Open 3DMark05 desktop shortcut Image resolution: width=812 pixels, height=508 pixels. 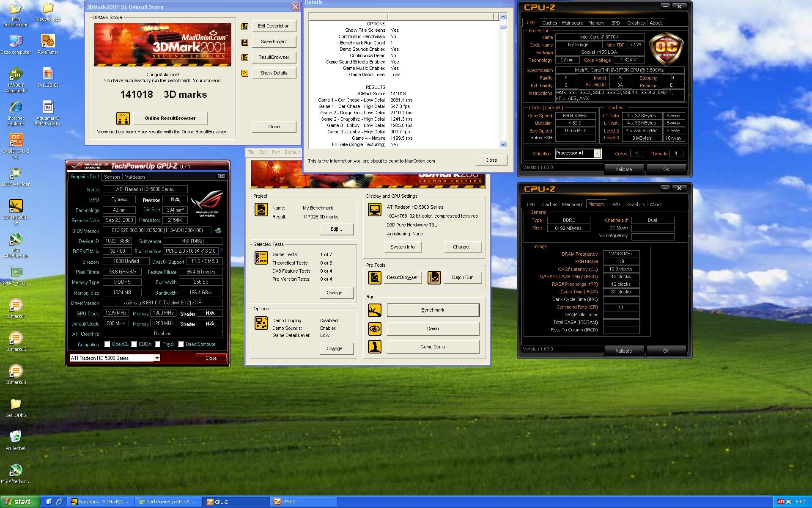(x=16, y=342)
